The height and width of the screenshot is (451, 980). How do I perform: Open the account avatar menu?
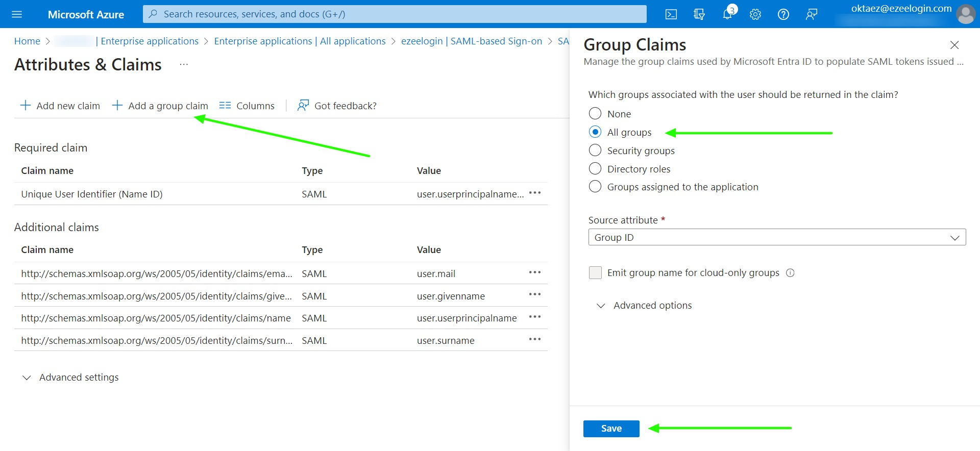[x=965, y=14]
